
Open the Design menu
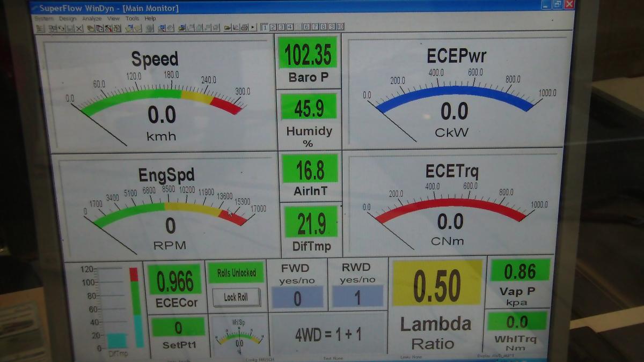pos(68,19)
